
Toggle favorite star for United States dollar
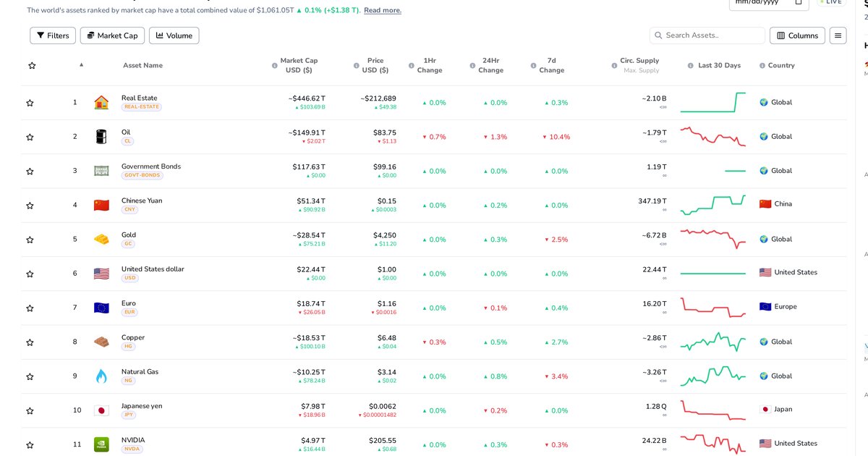pyautogui.click(x=30, y=274)
